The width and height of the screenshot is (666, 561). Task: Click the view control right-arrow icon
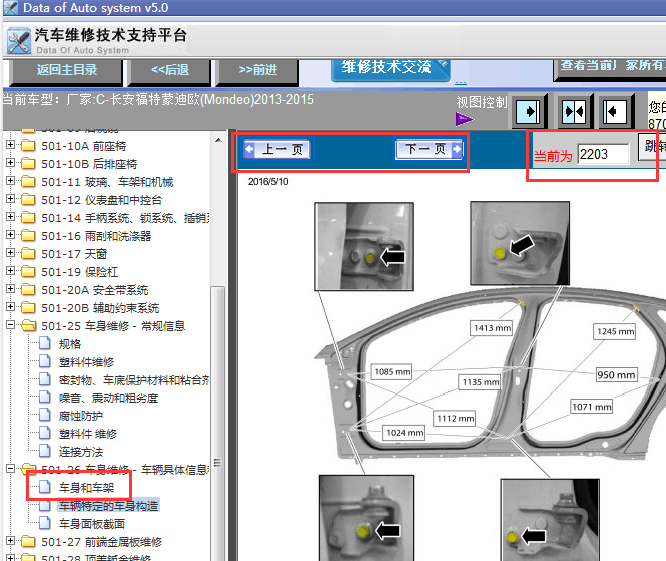528,112
